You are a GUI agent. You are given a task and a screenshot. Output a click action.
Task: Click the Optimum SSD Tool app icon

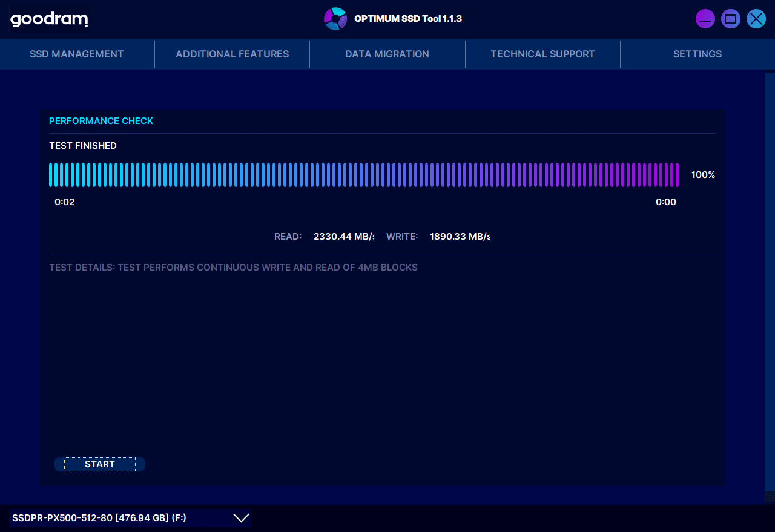point(335,19)
